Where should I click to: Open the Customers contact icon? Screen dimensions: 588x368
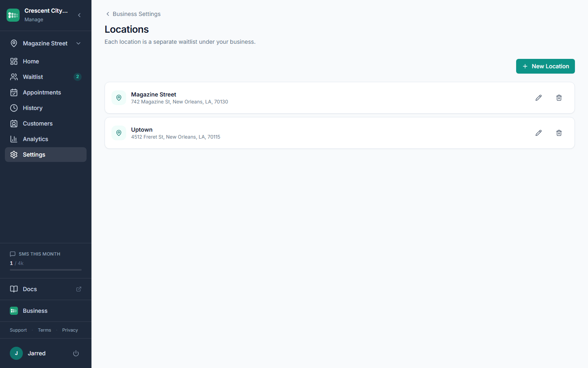14,123
